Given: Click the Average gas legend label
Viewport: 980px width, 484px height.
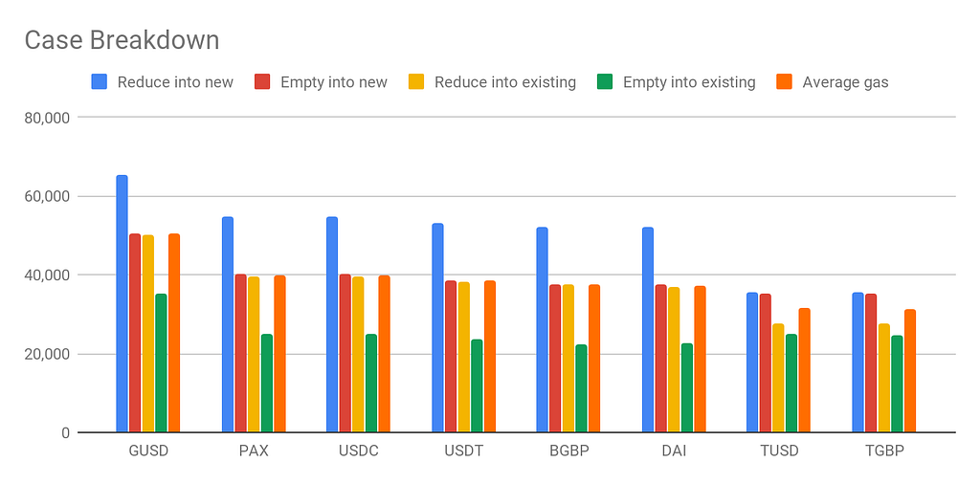Looking at the screenshot, I should pos(846,82).
